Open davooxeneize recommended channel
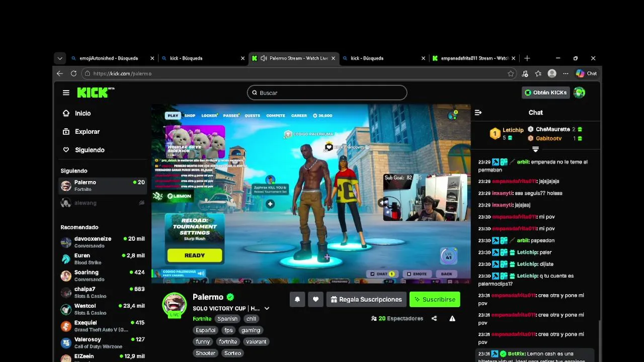The image size is (644, 362). coord(103,242)
